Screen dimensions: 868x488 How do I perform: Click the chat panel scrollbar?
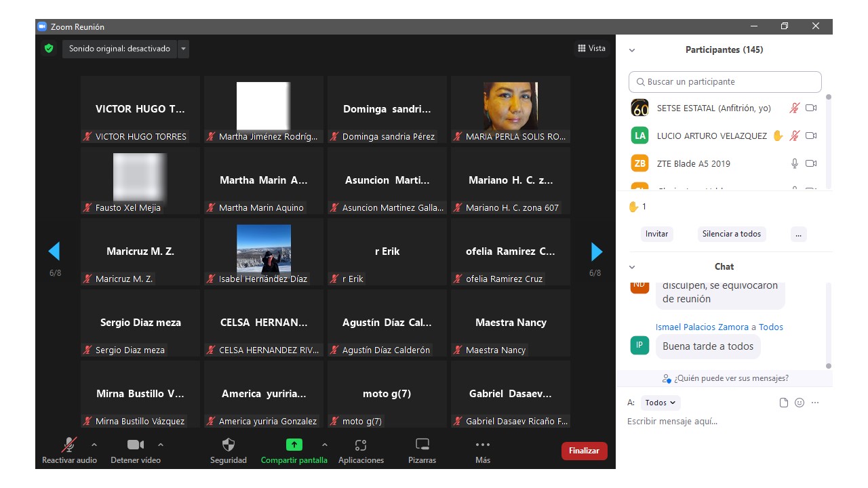[x=828, y=325]
